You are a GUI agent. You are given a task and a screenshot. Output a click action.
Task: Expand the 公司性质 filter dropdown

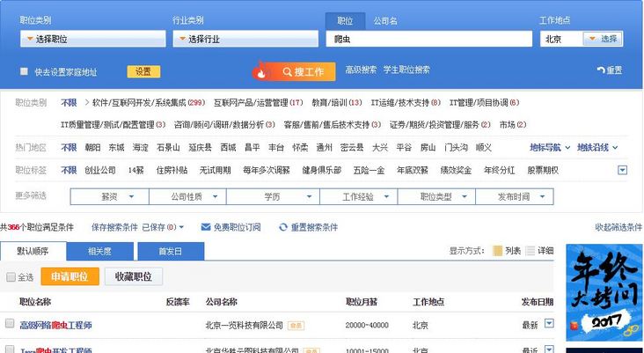[x=187, y=197]
